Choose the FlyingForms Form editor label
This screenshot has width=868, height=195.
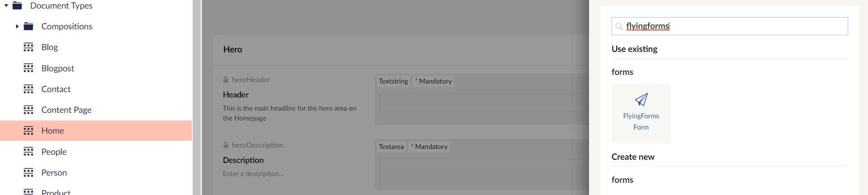(x=641, y=121)
